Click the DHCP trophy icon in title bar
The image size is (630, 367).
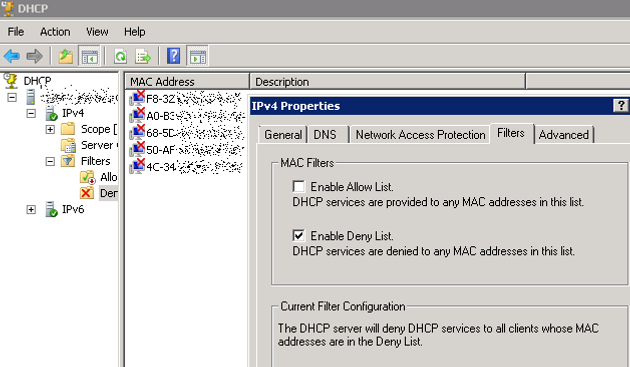(x=8, y=8)
